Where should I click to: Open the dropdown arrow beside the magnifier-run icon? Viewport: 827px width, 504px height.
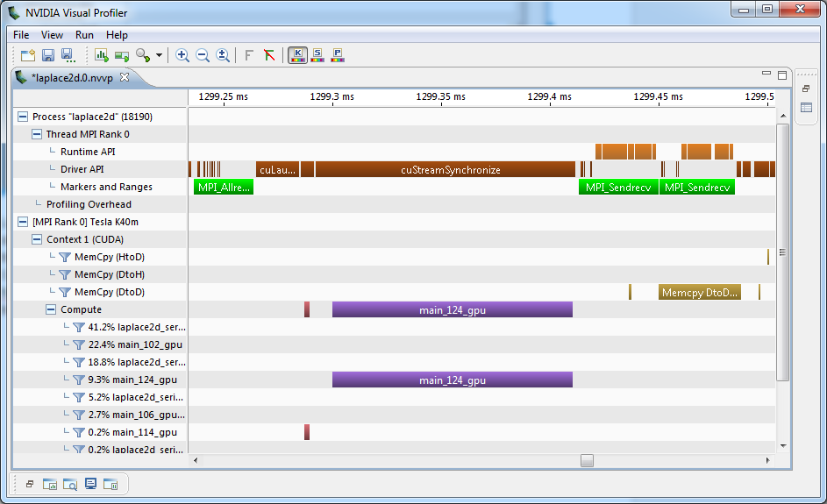click(x=159, y=56)
